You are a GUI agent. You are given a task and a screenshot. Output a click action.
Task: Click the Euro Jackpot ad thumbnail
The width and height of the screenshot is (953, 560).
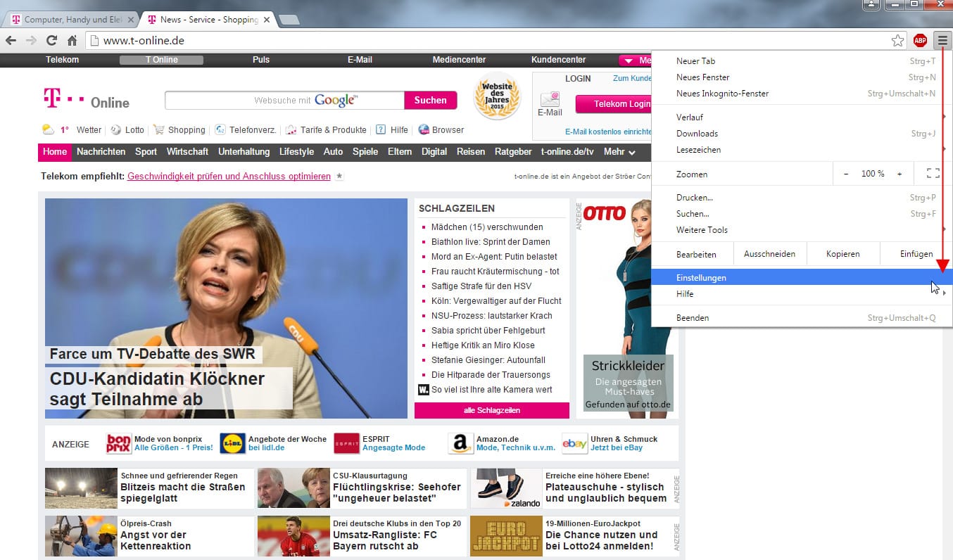tap(506, 536)
